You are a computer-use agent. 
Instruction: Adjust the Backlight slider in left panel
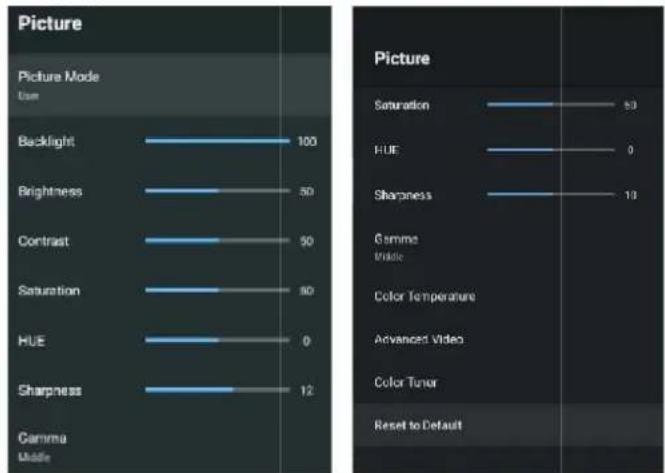coord(218,141)
